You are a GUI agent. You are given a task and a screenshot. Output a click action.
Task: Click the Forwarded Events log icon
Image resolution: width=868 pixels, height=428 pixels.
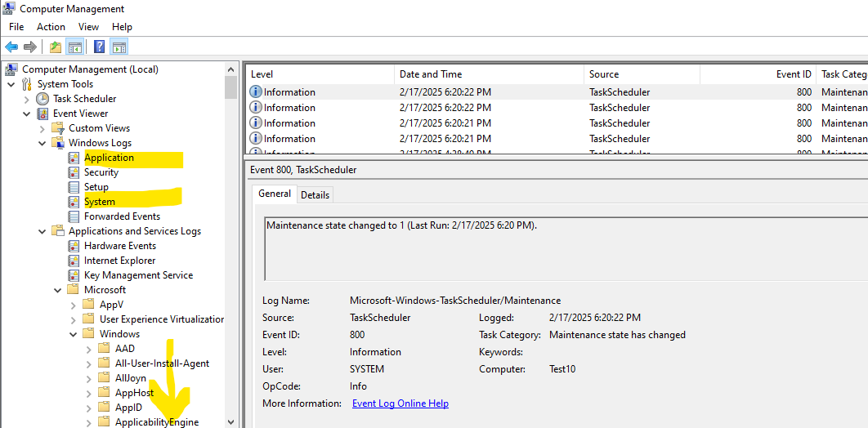(74, 216)
